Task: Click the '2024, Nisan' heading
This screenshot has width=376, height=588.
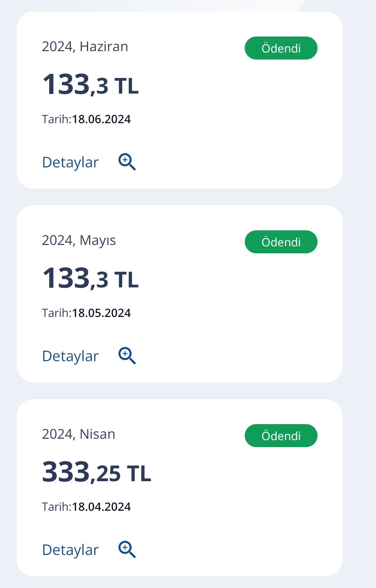Action: coord(79,434)
